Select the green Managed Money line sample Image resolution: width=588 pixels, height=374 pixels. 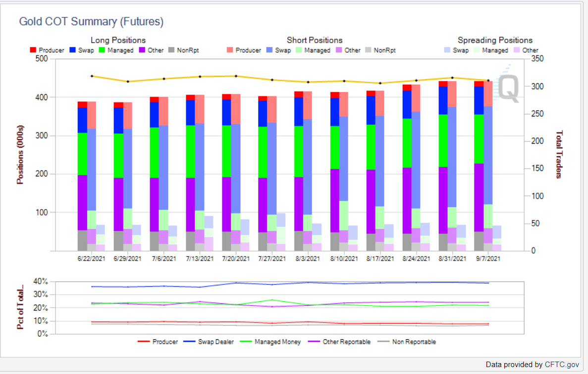click(x=246, y=342)
